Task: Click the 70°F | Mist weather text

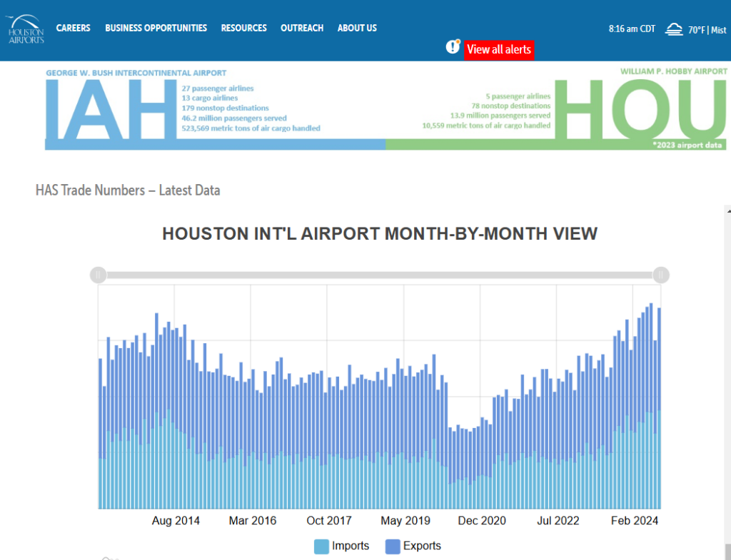Action: coord(707,30)
